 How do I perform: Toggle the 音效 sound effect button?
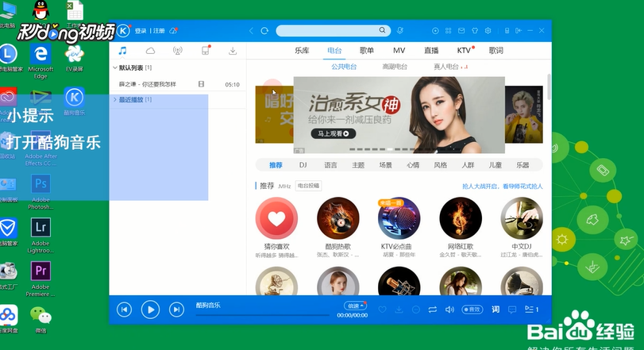tap(472, 310)
